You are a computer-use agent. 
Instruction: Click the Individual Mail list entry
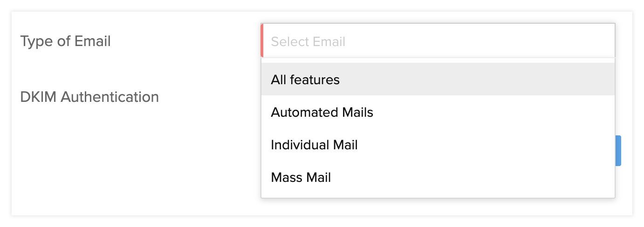click(x=314, y=145)
